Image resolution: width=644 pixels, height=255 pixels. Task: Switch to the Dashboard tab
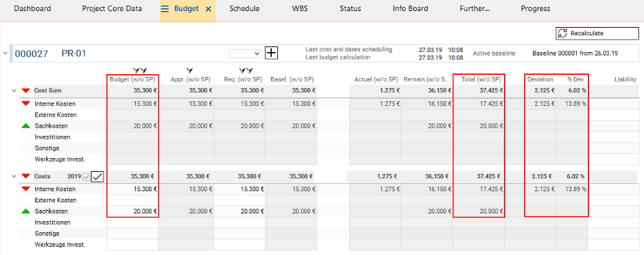tap(33, 8)
